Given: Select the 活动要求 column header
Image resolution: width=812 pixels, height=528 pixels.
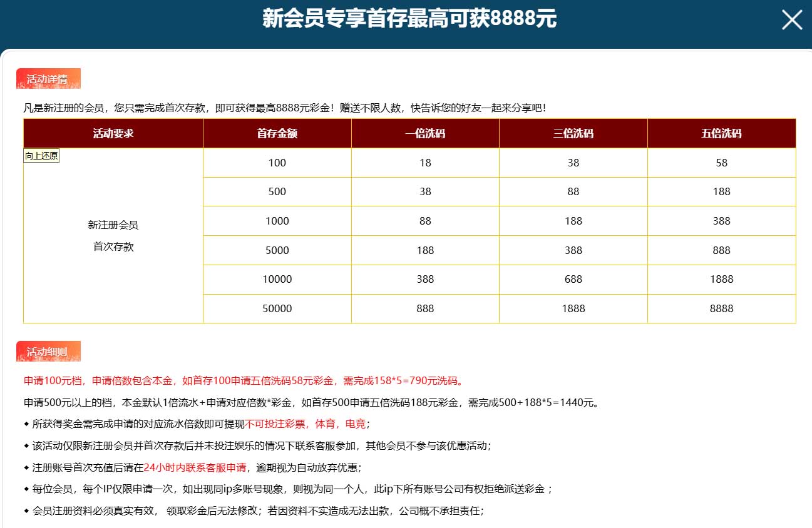Looking at the screenshot, I should tap(113, 133).
